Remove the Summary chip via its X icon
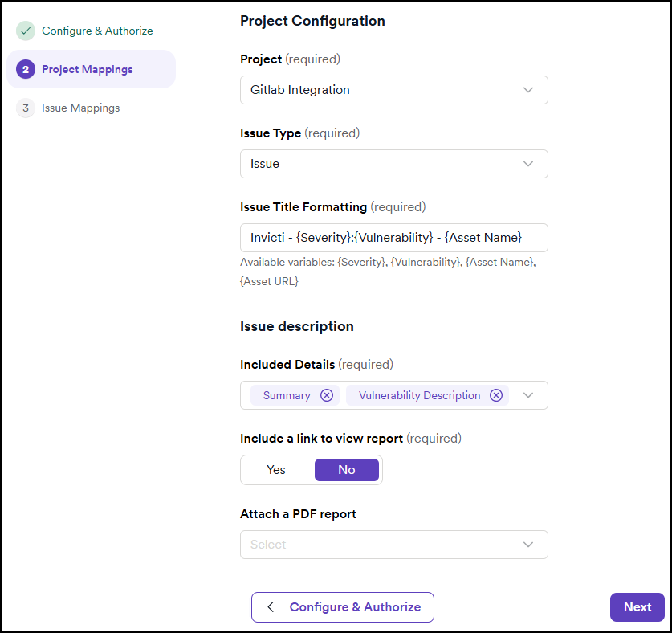The image size is (672, 633). 326,395
